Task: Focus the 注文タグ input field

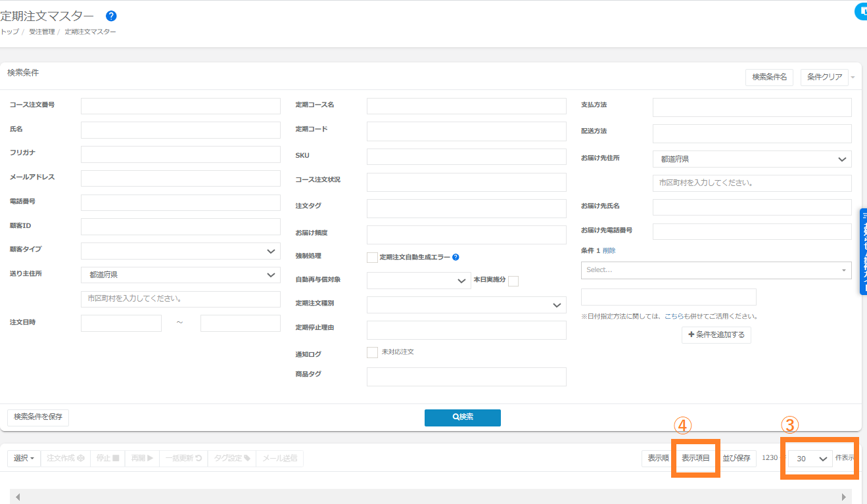Action: tap(467, 208)
